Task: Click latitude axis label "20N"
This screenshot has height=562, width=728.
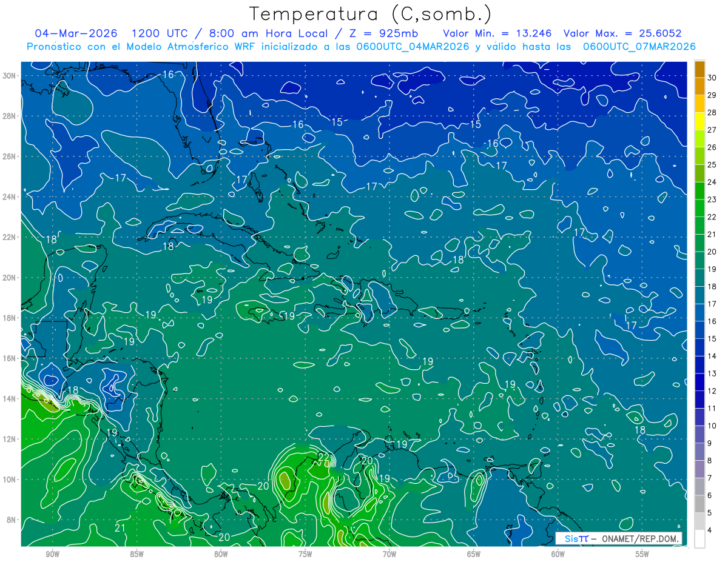Action: [x=10, y=278]
